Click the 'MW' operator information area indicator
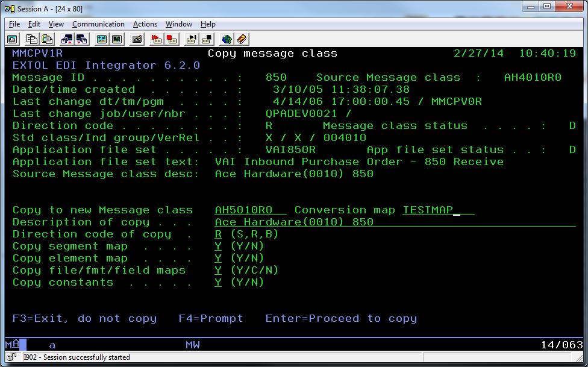The height and width of the screenshot is (367, 588). [193, 345]
